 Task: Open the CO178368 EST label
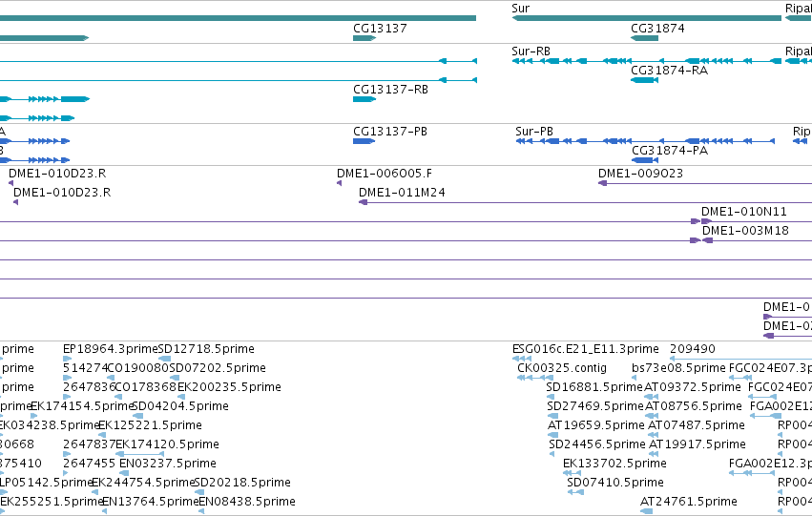pyautogui.click(x=146, y=387)
